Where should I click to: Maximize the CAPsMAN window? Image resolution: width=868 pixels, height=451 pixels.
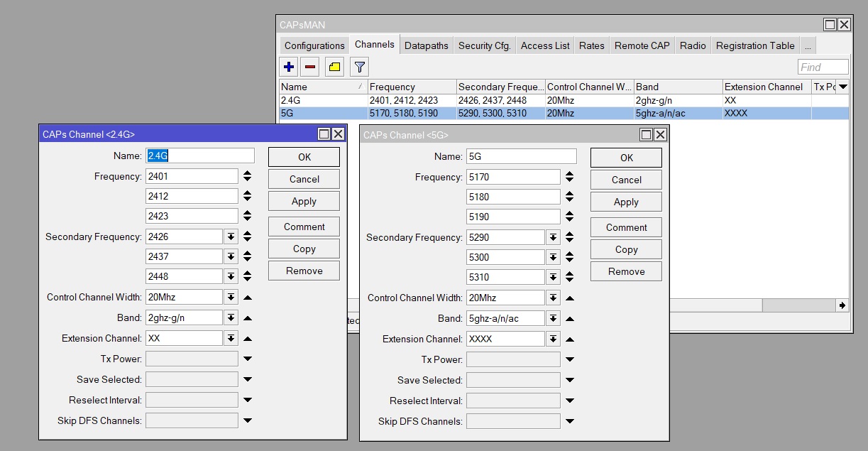pos(830,25)
